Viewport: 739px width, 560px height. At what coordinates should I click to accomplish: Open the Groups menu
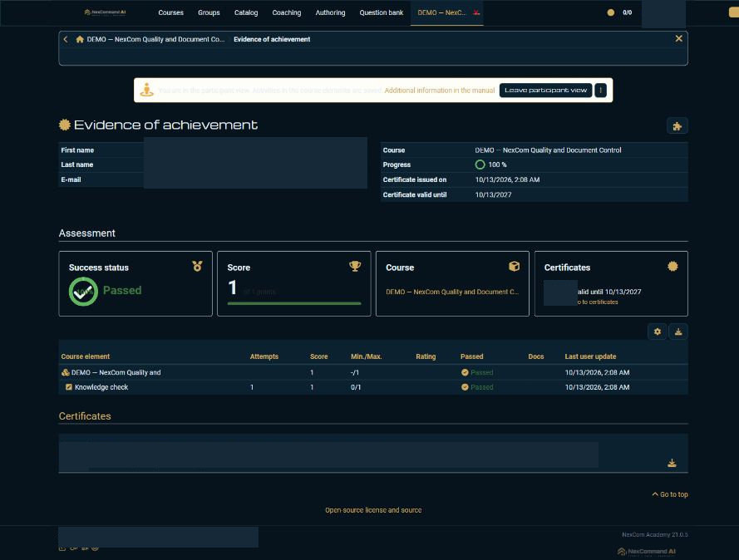tap(209, 12)
